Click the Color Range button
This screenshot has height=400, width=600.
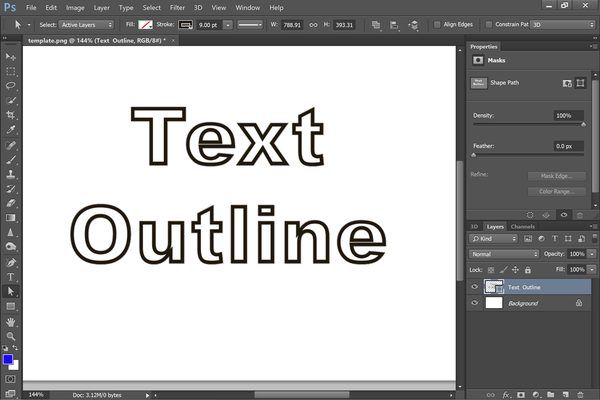coord(555,191)
